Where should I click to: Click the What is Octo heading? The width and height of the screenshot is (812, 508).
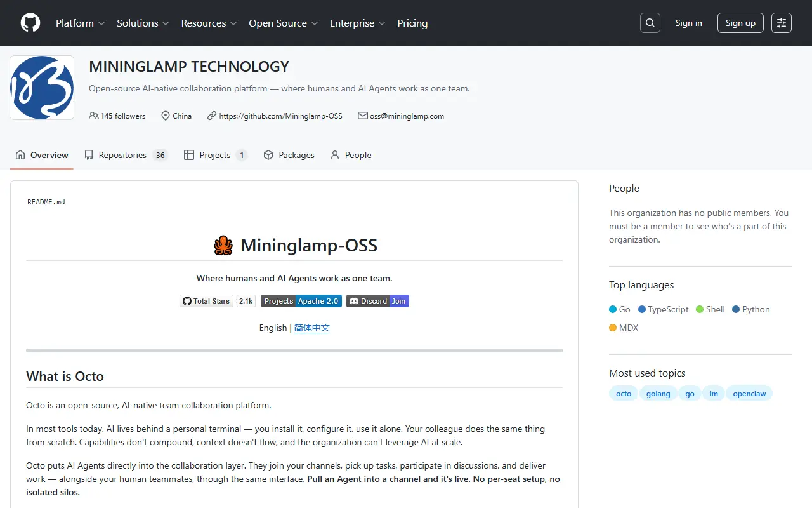click(65, 376)
